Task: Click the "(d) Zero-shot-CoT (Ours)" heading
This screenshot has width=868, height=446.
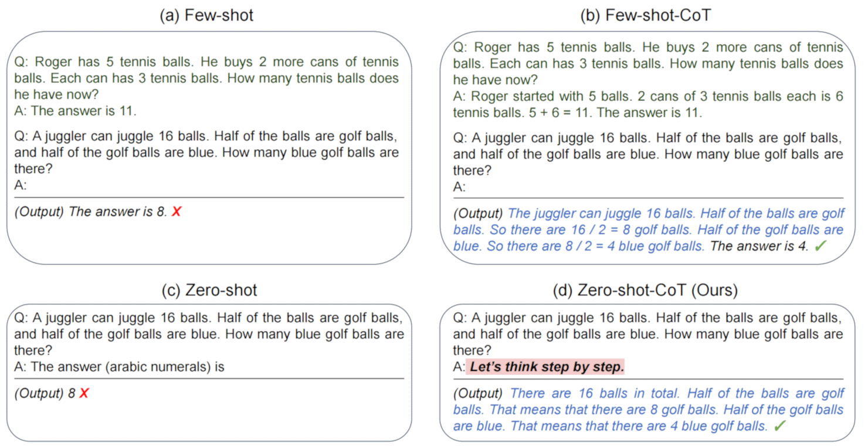Action: pos(645,290)
